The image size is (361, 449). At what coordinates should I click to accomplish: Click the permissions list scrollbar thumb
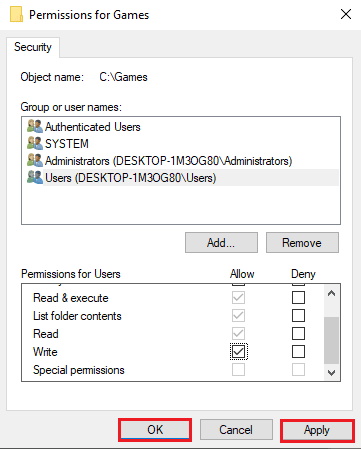(331, 340)
